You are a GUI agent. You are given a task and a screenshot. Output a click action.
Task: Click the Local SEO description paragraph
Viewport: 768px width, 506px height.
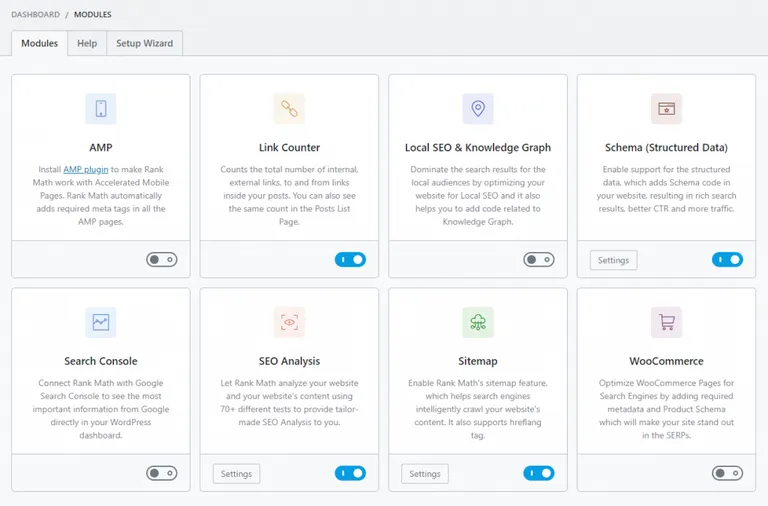pos(478,195)
